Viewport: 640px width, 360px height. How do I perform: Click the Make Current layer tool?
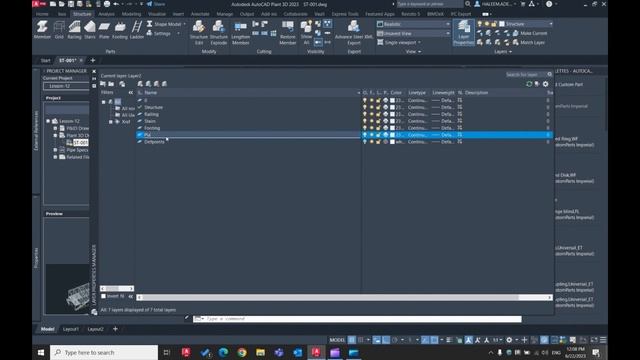click(x=530, y=33)
